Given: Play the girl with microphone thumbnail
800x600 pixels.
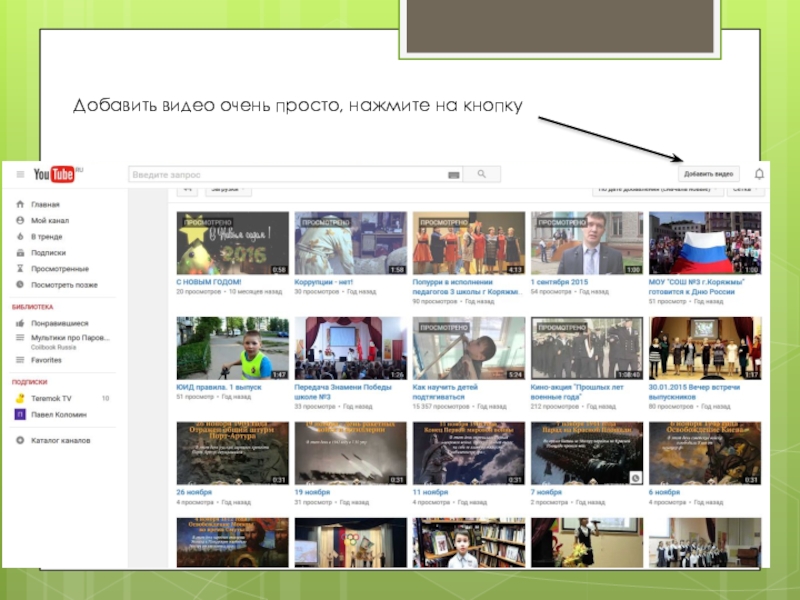Looking at the screenshot, I should click(x=587, y=542).
